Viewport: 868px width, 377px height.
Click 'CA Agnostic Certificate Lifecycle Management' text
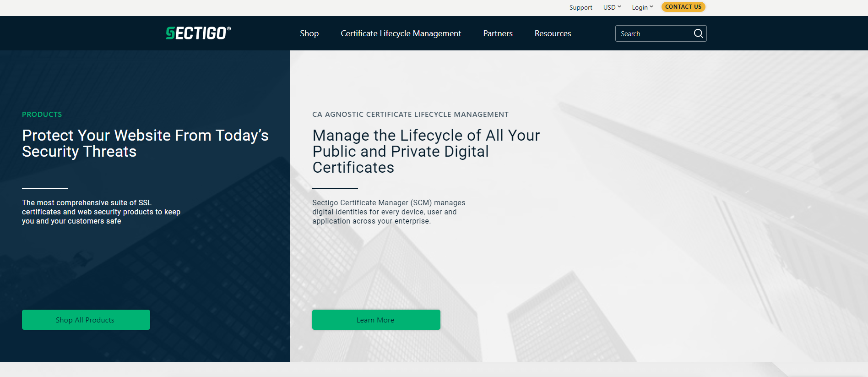410,115
